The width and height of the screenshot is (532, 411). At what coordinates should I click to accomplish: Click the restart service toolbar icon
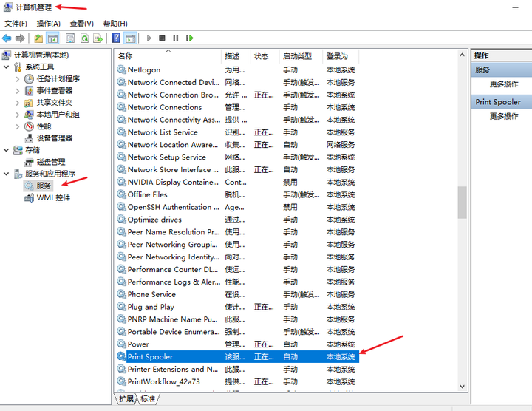click(x=189, y=38)
